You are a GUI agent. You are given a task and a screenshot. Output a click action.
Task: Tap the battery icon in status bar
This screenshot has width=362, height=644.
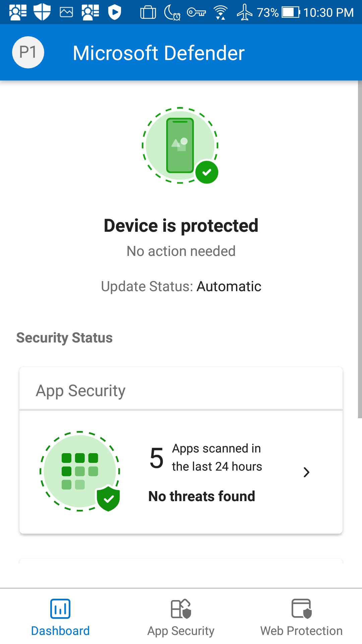coord(291,12)
